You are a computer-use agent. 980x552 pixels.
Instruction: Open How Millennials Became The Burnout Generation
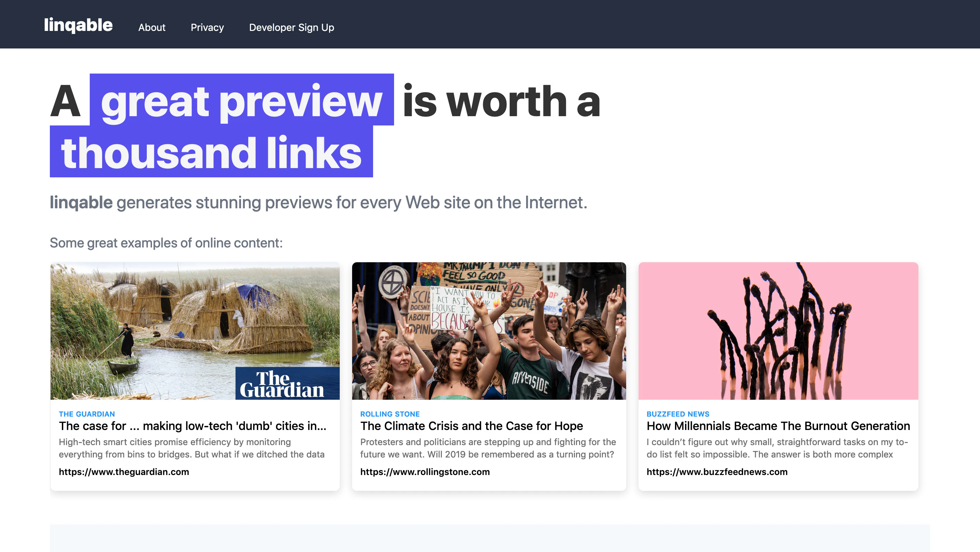[x=778, y=426]
